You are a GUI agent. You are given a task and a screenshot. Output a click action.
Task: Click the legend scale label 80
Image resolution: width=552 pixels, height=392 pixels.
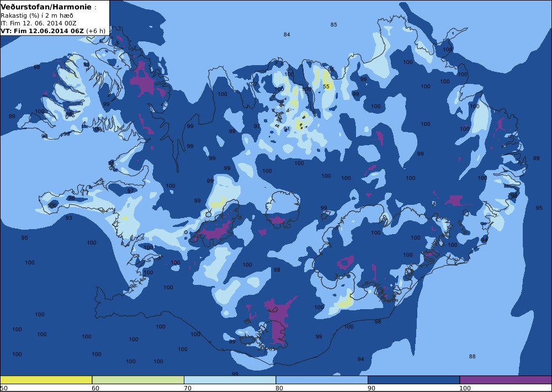coord(279,388)
